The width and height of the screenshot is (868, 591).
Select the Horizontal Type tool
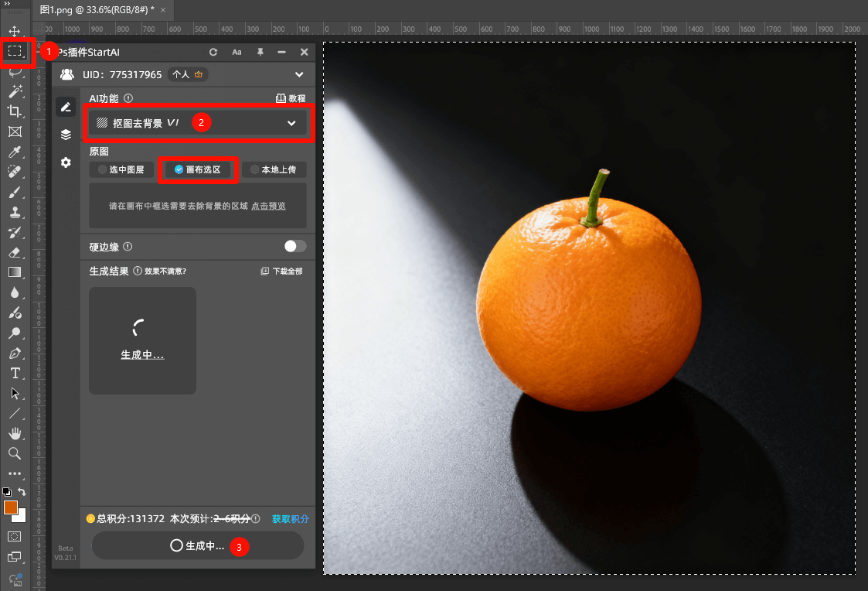click(15, 373)
